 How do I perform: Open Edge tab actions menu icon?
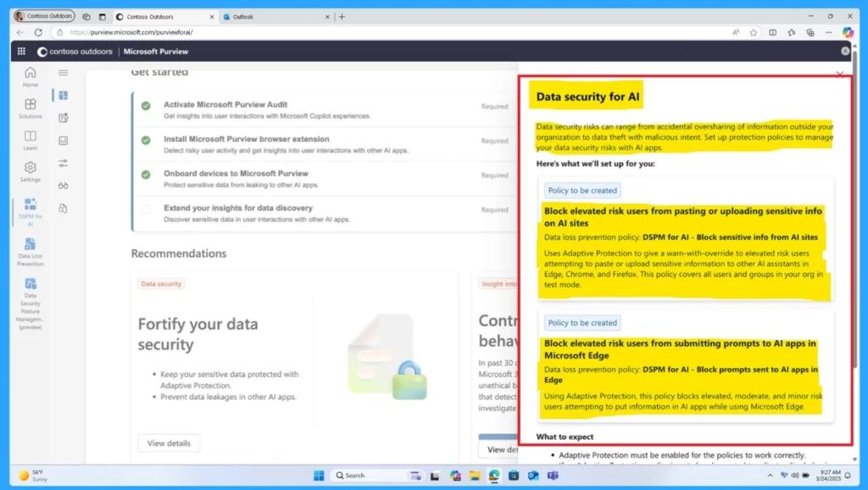[103, 17]
